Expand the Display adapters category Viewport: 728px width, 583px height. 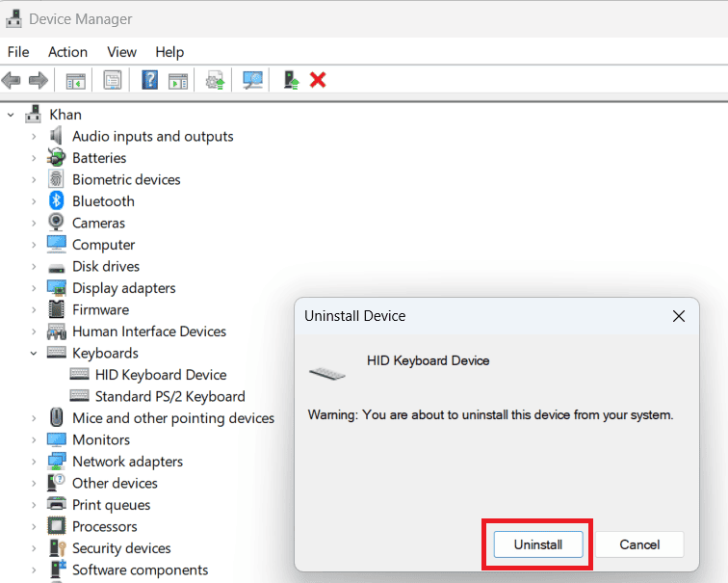(34, 288)
